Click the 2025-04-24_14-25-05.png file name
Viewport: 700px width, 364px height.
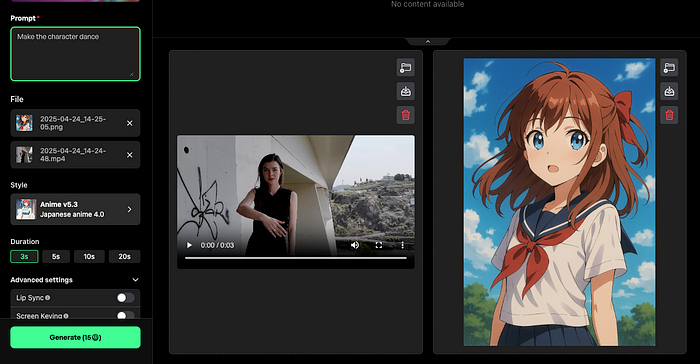(73, 123)
